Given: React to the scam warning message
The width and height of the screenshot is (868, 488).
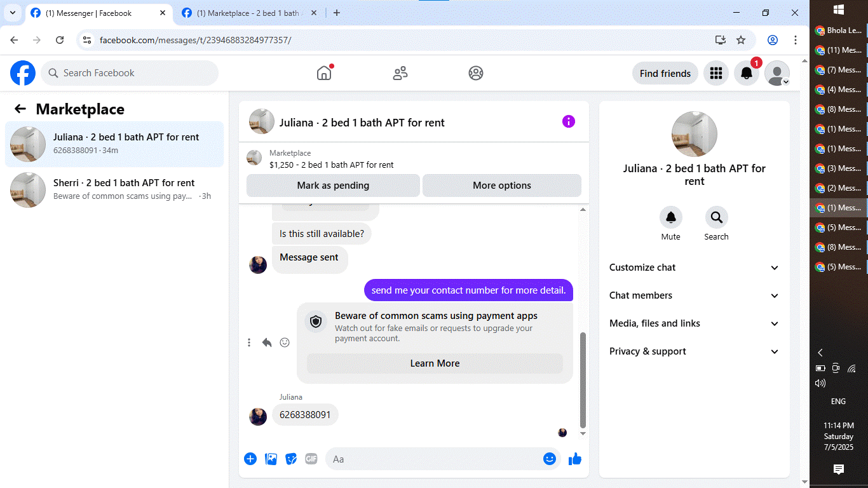Looking at the screenshot, I should click(285, 342).
